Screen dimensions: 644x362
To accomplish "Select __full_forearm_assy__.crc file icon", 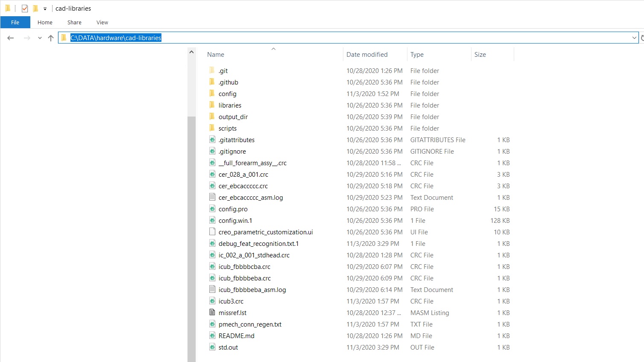I will coord(212,163).
